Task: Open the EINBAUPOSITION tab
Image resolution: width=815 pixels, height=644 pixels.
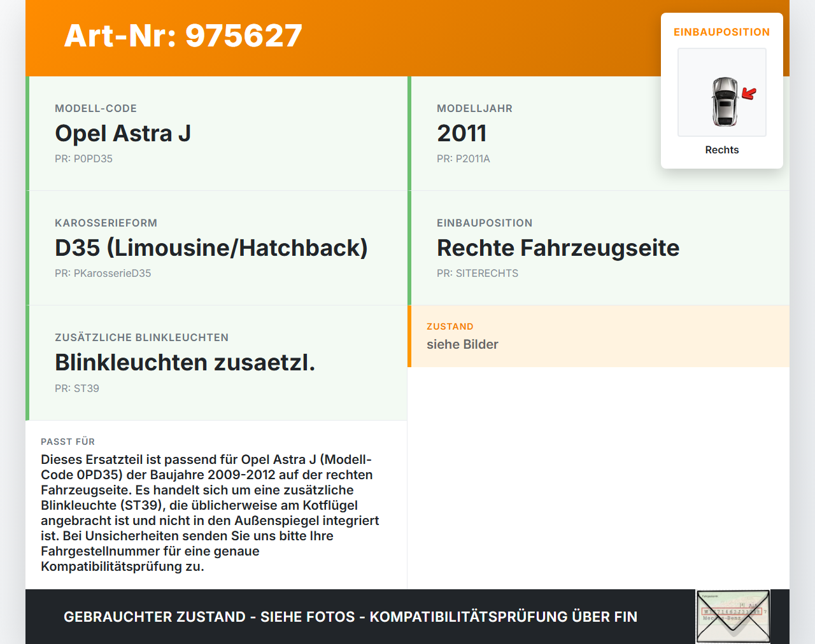Action: (x=558, y=248)
